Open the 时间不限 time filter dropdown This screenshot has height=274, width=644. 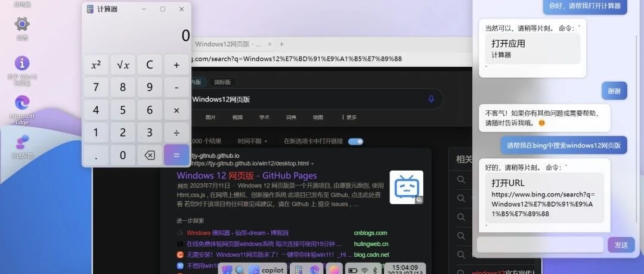tap(252, 141)
